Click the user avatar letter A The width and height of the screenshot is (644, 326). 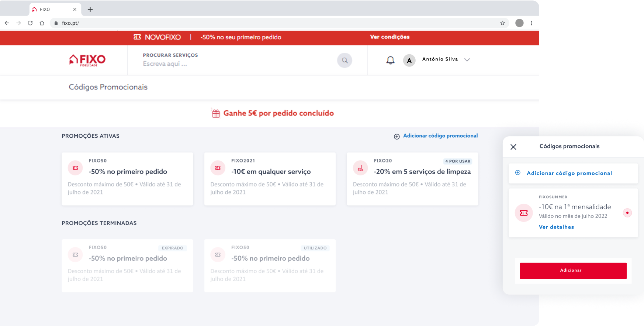(x=409, y=61)
